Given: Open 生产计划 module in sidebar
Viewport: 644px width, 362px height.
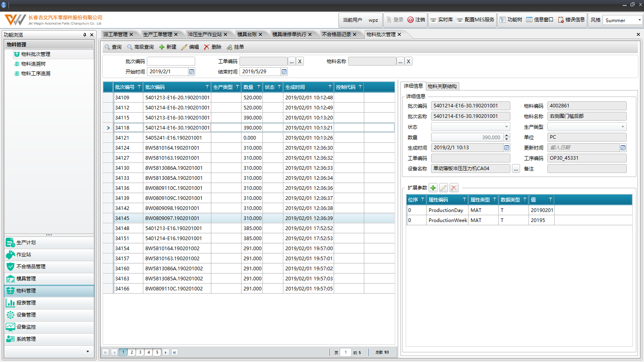Looking at the screenshot, I should point(49,243).
